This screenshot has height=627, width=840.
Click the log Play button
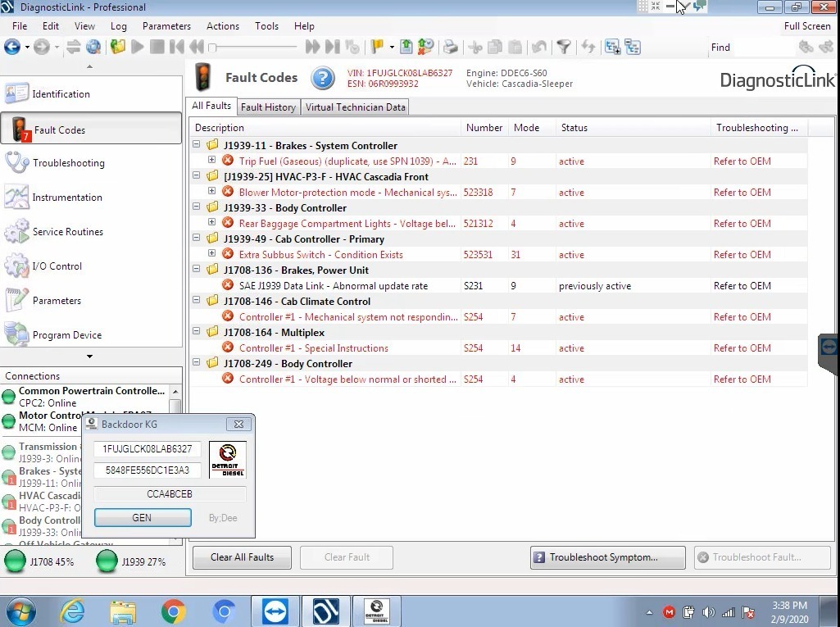pyautogui.click(x=137, y=48)
